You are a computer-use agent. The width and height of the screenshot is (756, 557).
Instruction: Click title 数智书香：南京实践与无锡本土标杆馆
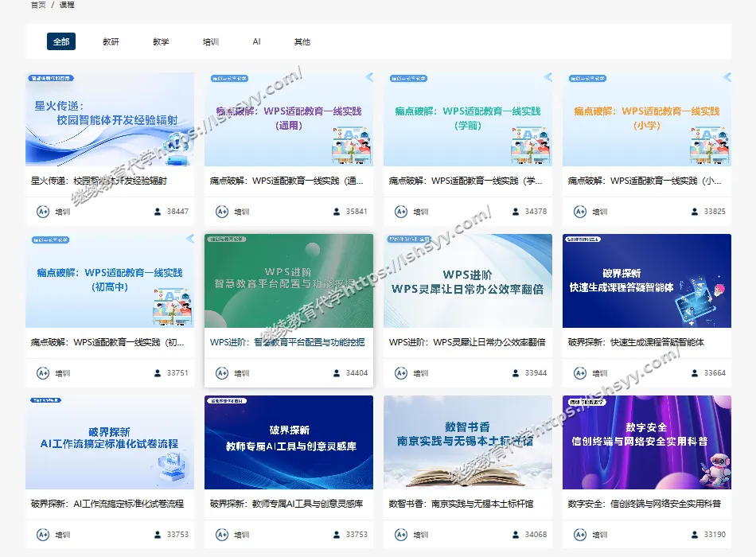pos(461,504)
